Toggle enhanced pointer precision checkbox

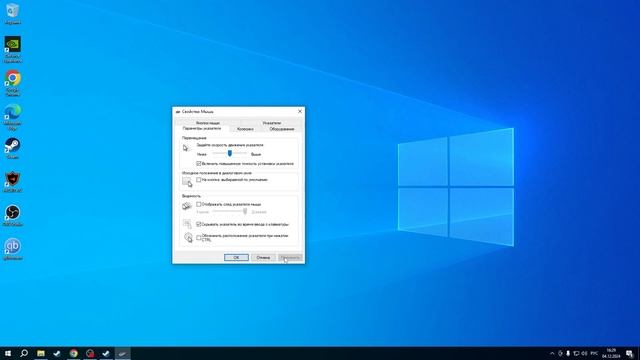coord(199,164)
